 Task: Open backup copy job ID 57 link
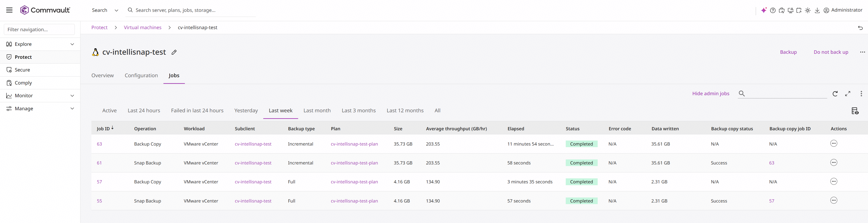pos(772,201)
